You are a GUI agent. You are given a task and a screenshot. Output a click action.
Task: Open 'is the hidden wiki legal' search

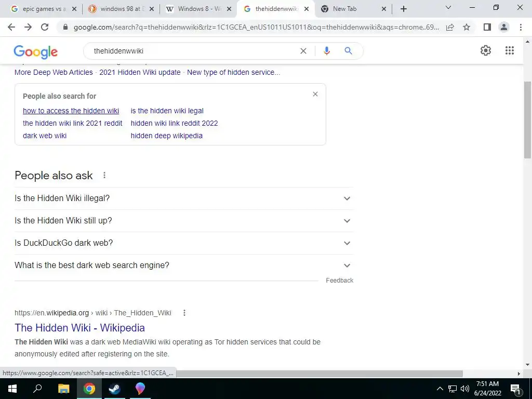click(167, 111)
